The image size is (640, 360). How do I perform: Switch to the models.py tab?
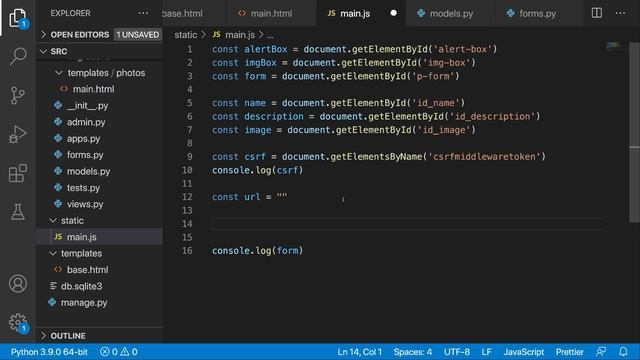pyautogui.click(x=451, y=13)
